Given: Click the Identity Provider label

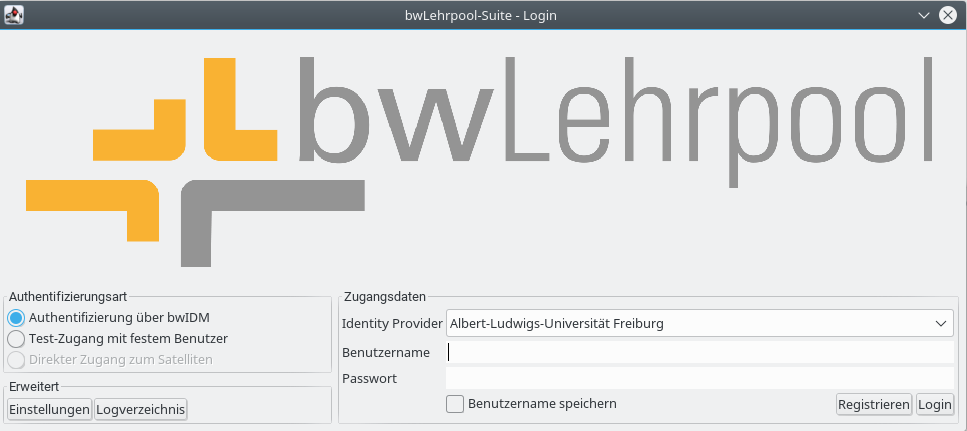Looking at the screenshot, I should tap(392, 324).
